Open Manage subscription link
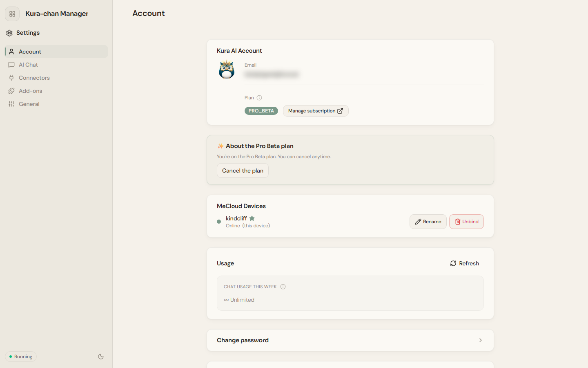 pyautogui.click(x=316, y=111)
